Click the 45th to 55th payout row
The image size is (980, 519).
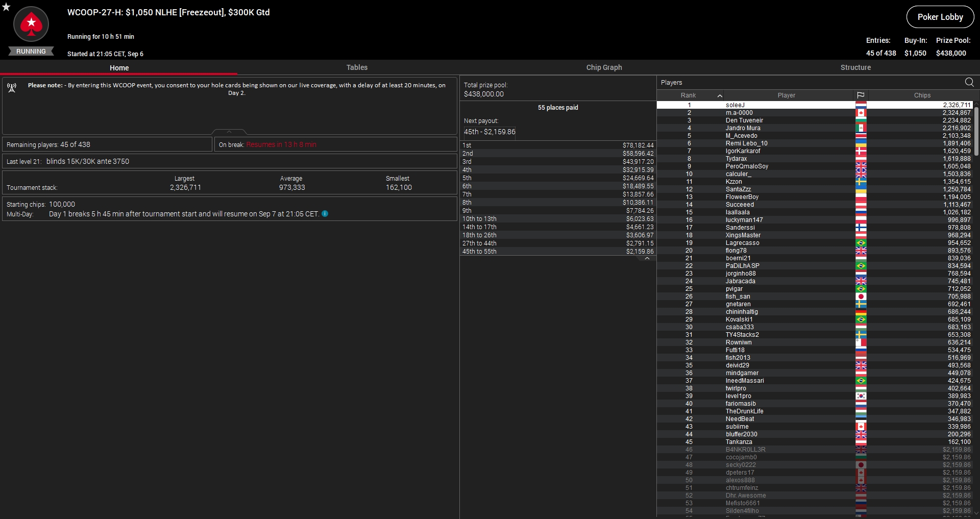pyautogui.click(x=558, y=252)
